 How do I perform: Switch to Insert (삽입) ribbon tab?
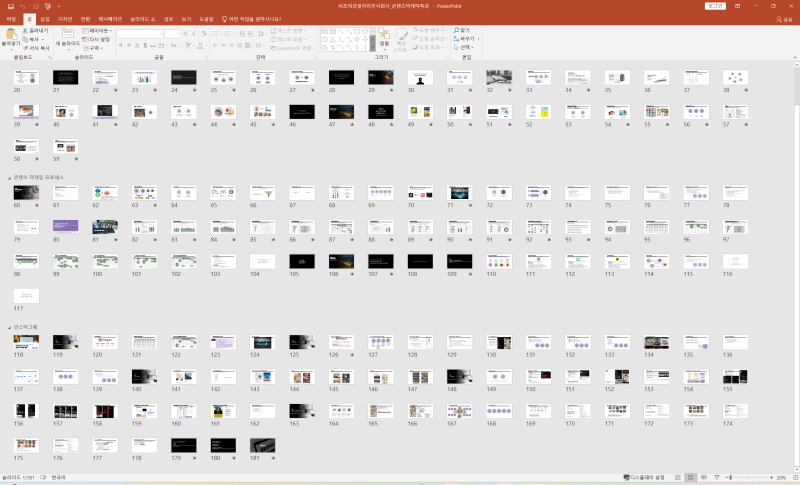(x=45, y=19)
